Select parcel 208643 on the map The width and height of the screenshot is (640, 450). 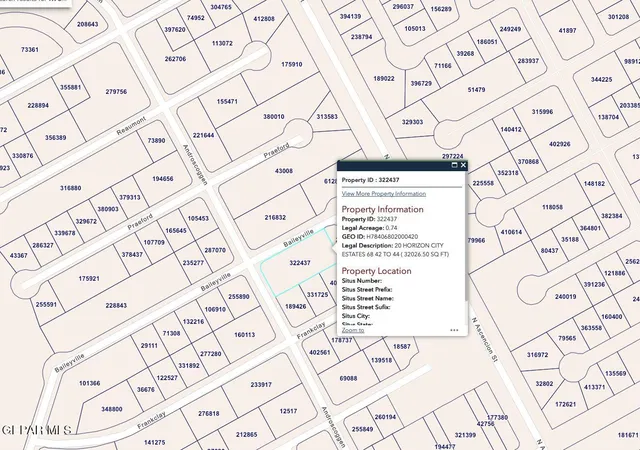87,25
